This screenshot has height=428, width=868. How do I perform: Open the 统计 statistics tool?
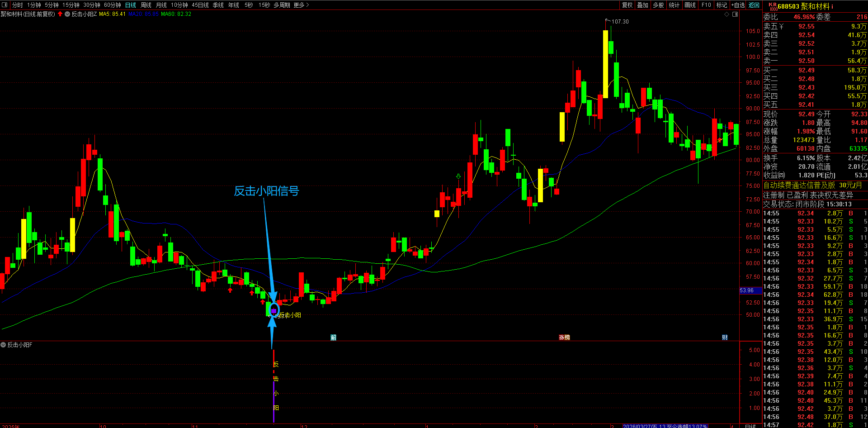675,5
